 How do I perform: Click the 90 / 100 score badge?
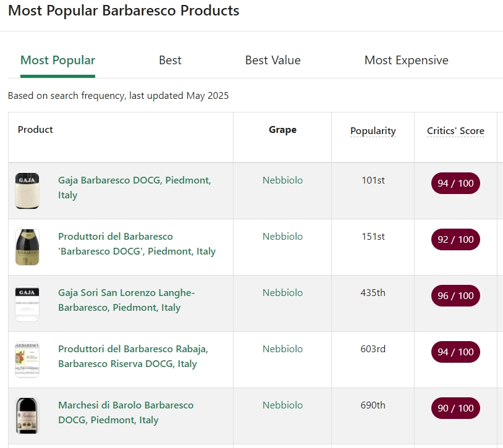coord(455,408)
